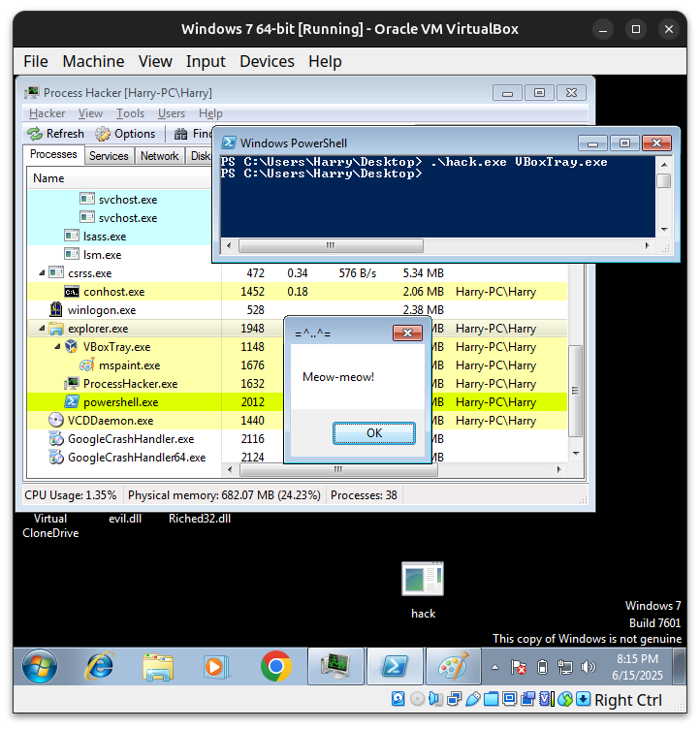Open Windows Explorer from taskbar
Image resolution: width=700 pixels, height=729 pixels.
[x=158, y=666]
